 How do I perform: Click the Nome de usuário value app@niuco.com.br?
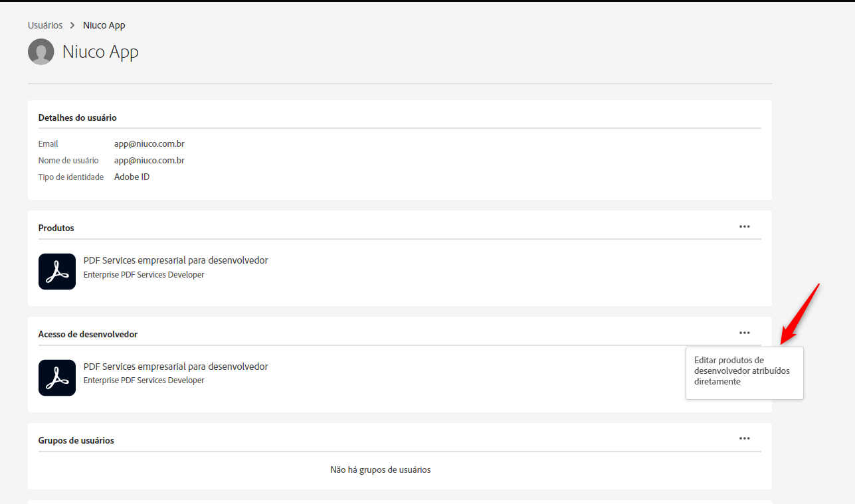tap(149, 160)
